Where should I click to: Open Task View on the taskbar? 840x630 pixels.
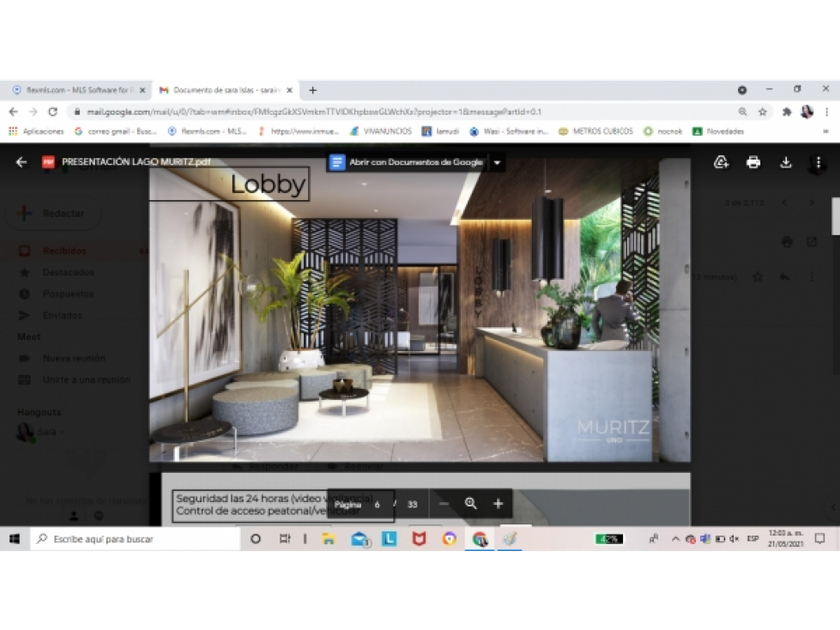[x=285, y=539]
